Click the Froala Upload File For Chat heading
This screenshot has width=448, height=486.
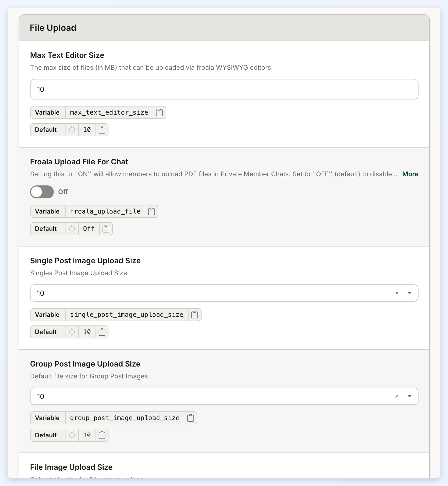[79, 162]
